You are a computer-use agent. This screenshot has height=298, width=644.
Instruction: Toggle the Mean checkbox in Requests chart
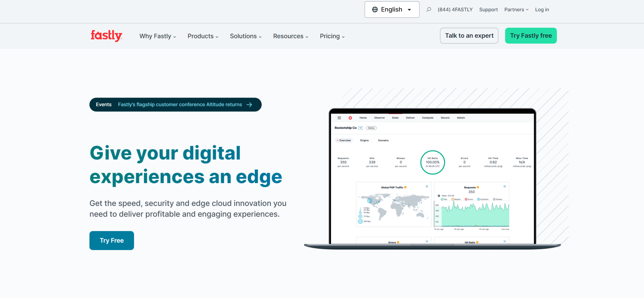pos(439,196)
